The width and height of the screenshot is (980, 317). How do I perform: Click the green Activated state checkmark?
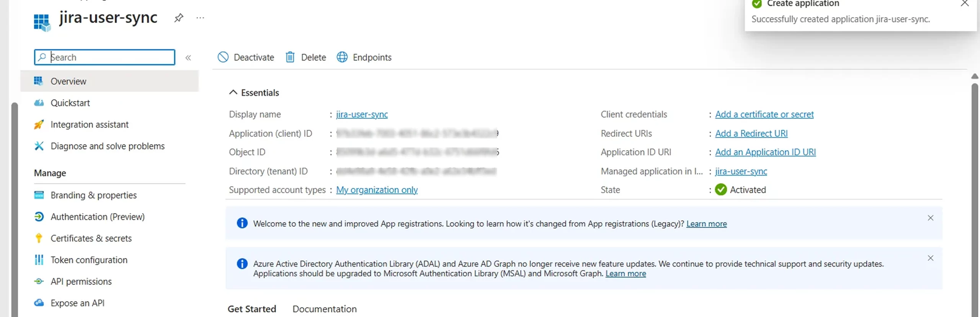[721, 190]
